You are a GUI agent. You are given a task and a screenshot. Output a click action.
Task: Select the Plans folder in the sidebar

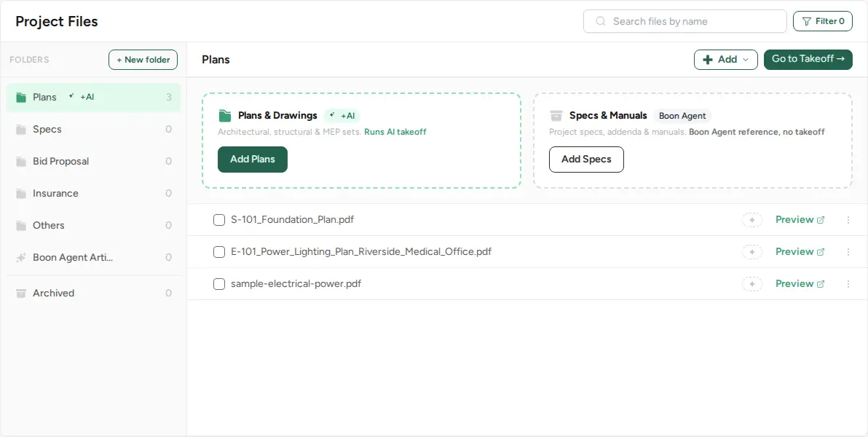point(93,98)
